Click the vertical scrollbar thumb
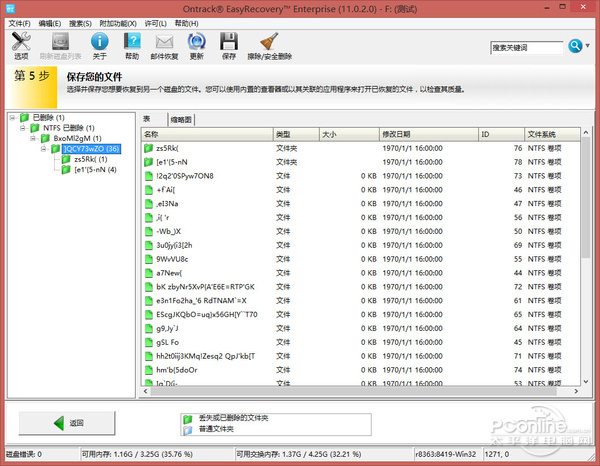The height and width of the screenshot is (466, 600). click(x=585, y=198)
